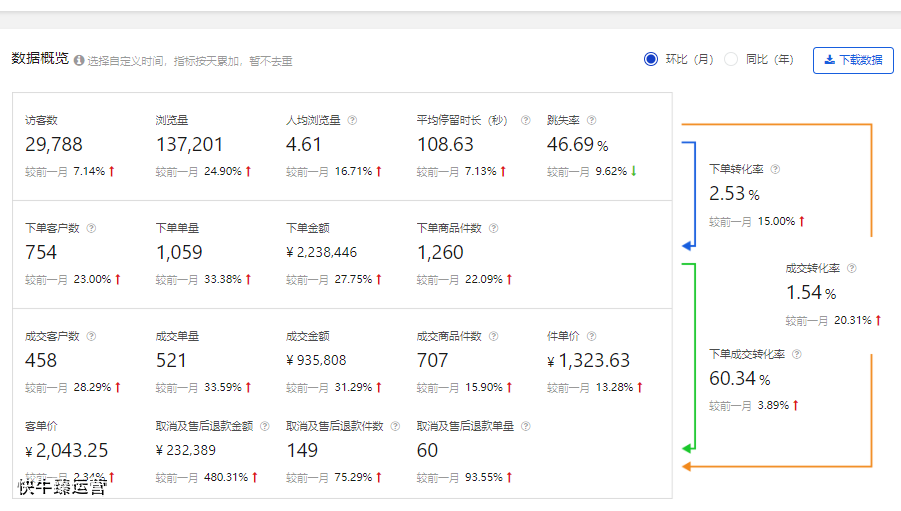Click the 成交金额 value ¥935,808
This screenshot has width=901, height=511.
pyautogui.click(x=316, y=361)
